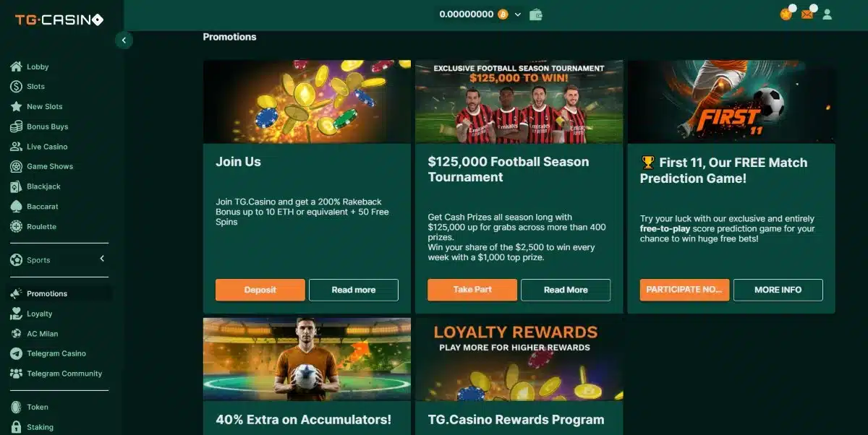Select the Bitcoin currency coin icon

coord(503,14)
